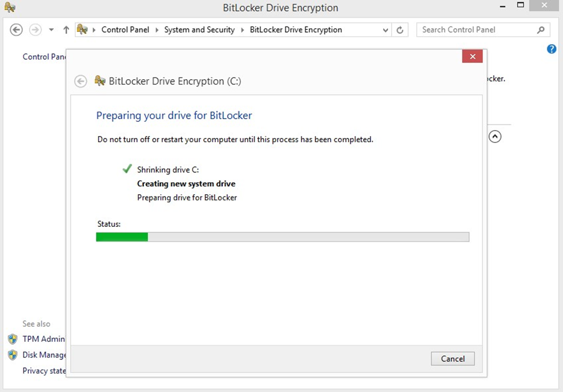
Task: Close the BitLocker wizard red X
Action: tap(472, 56)
